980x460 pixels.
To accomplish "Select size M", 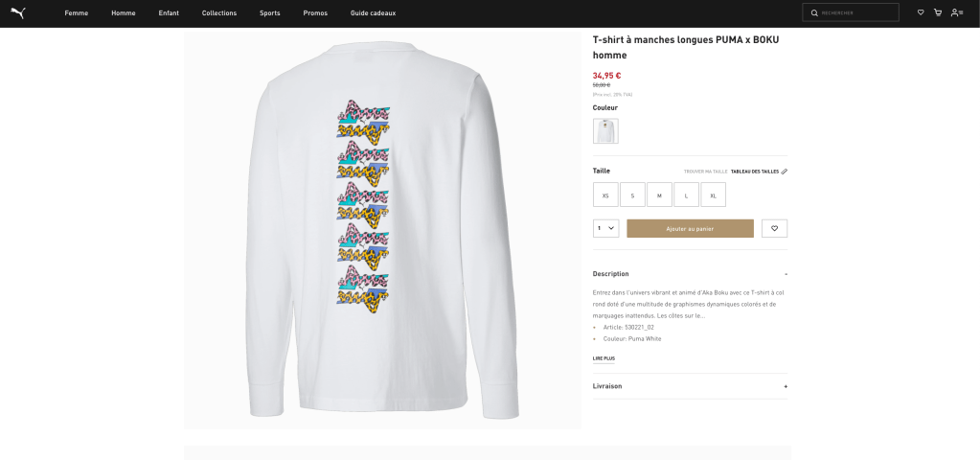I will 659,195.
